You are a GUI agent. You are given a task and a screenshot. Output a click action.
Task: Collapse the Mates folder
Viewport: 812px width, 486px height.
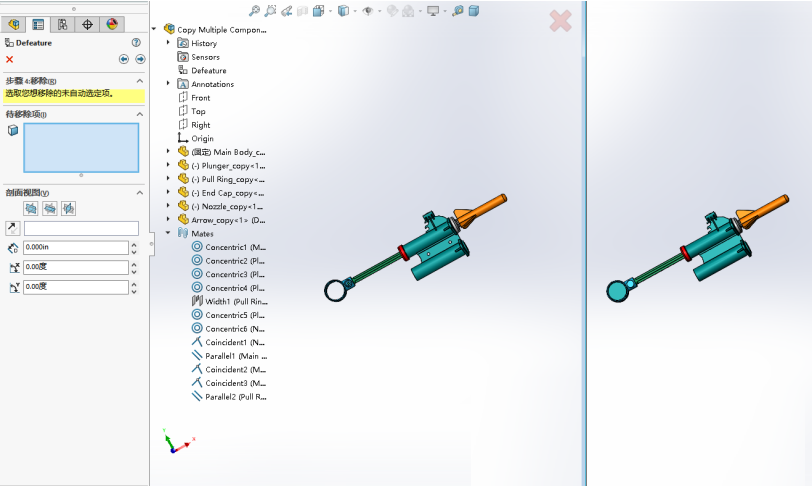tap(168, 233)
